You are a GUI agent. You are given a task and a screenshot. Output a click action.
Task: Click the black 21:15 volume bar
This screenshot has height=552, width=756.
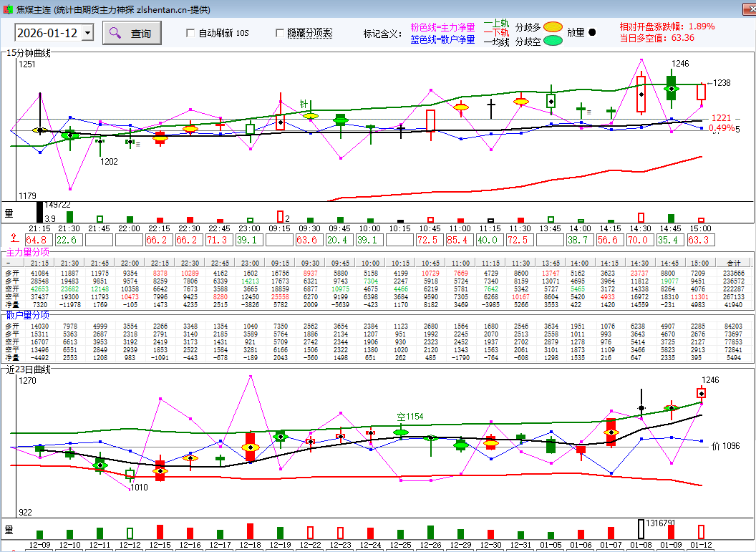(x=40, y=212)
